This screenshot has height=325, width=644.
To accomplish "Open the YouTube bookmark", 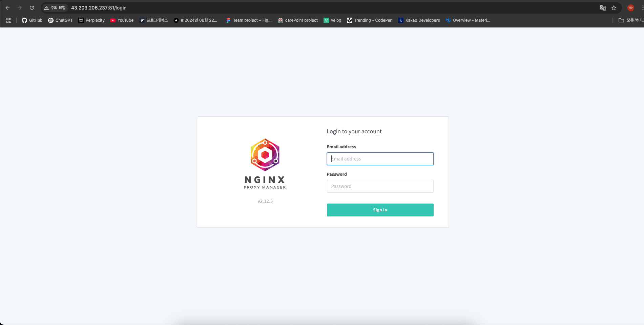I will click(122, 20).
